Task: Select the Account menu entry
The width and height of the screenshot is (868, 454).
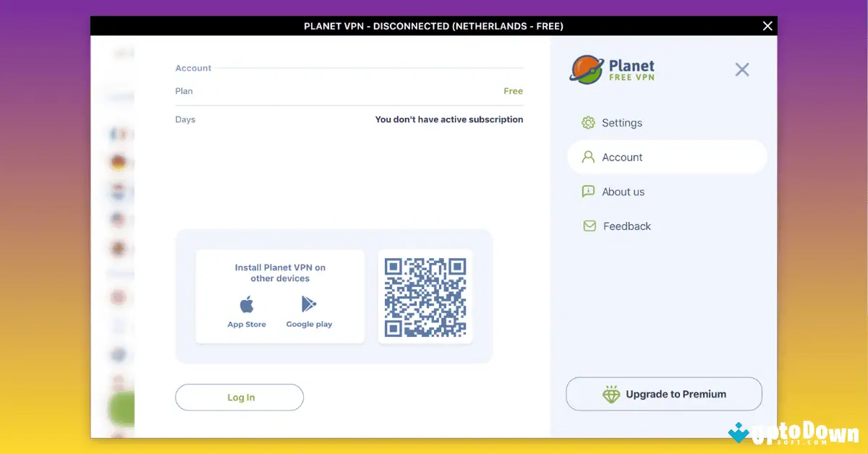Action: [622, 157]
